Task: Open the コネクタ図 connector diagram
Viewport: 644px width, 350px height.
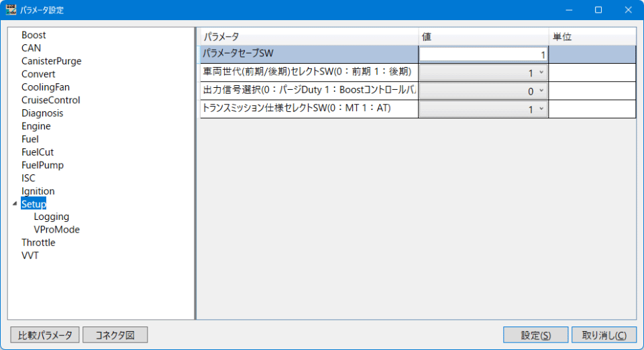Action: 115,335
